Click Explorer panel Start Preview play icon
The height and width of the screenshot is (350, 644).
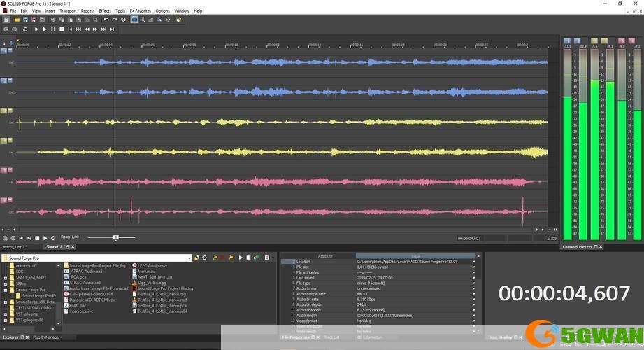click(x=241, y=258)
